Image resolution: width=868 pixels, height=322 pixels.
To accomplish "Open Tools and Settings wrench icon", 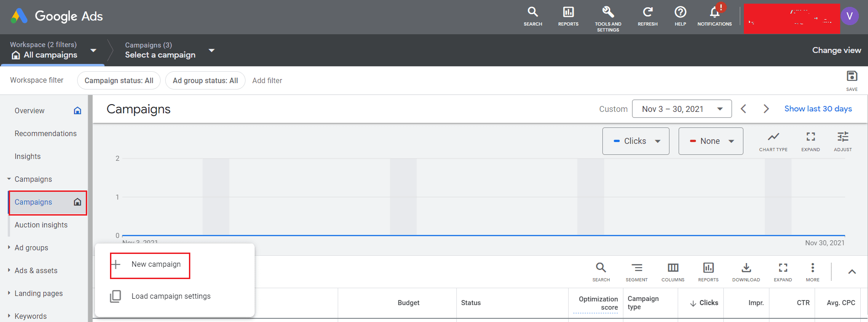I will [608, 12].
